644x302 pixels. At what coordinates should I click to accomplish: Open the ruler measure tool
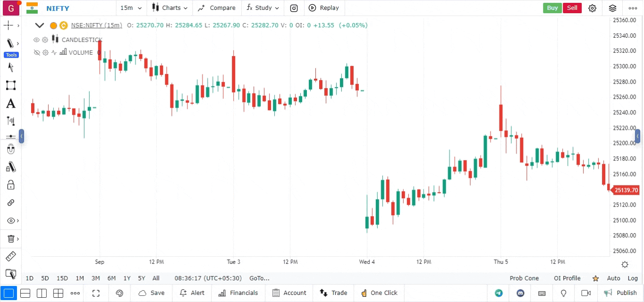pos(10,256)
